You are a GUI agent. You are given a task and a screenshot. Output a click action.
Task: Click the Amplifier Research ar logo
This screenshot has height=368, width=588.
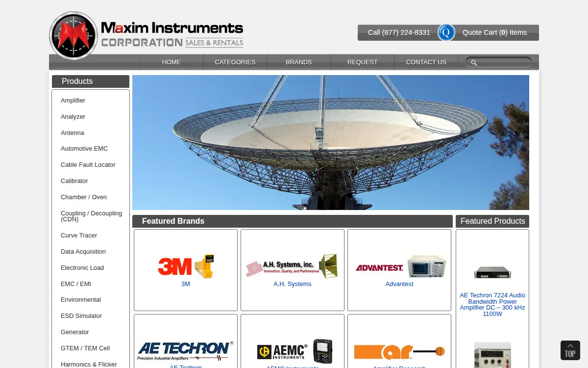click(399, 351)
